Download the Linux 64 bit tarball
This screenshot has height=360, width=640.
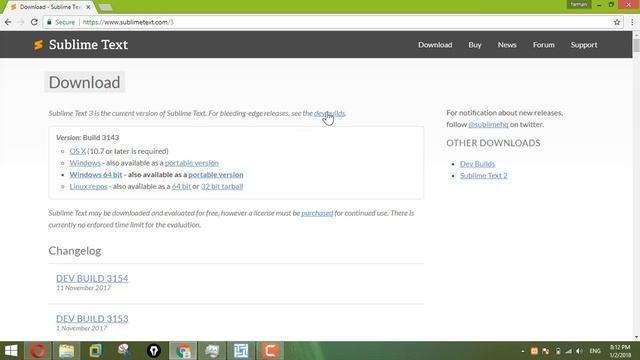point(181,187)
